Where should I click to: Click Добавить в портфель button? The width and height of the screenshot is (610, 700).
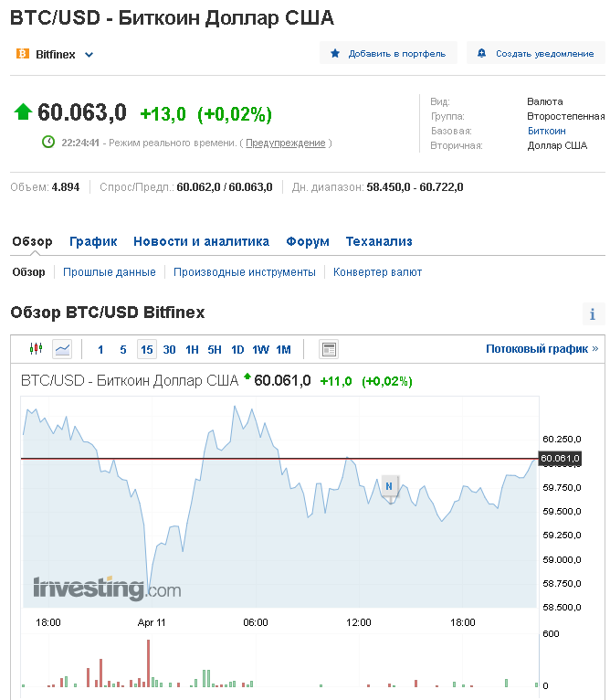coord(388,53)
